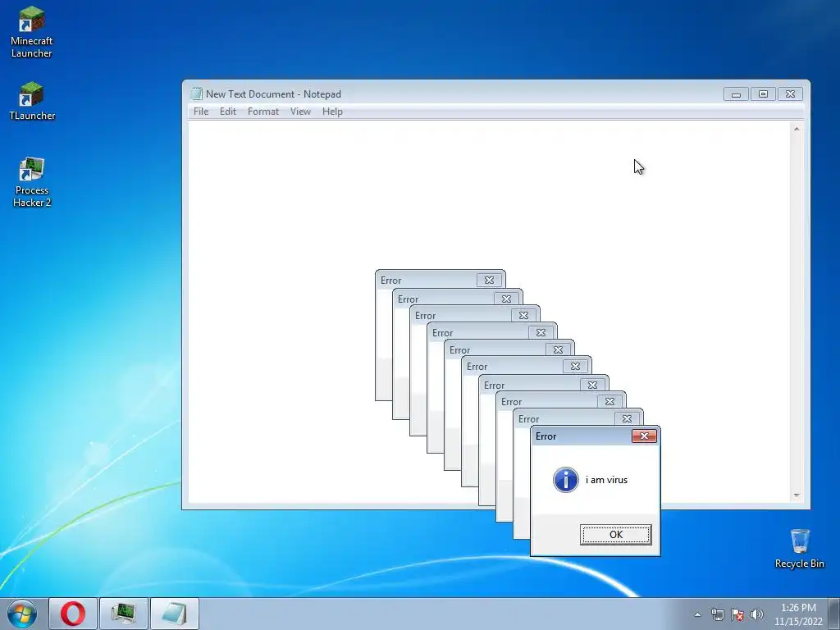Open the network tray icon

[717, 614]
